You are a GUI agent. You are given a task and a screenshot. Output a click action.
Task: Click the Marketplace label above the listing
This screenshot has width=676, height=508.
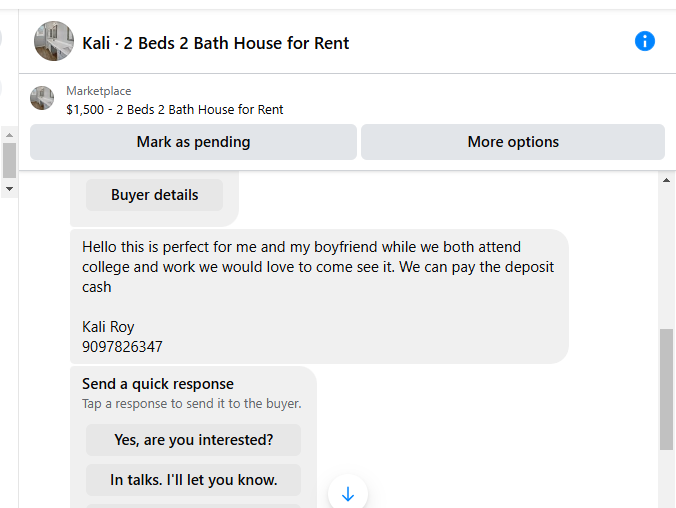[99, 91]
